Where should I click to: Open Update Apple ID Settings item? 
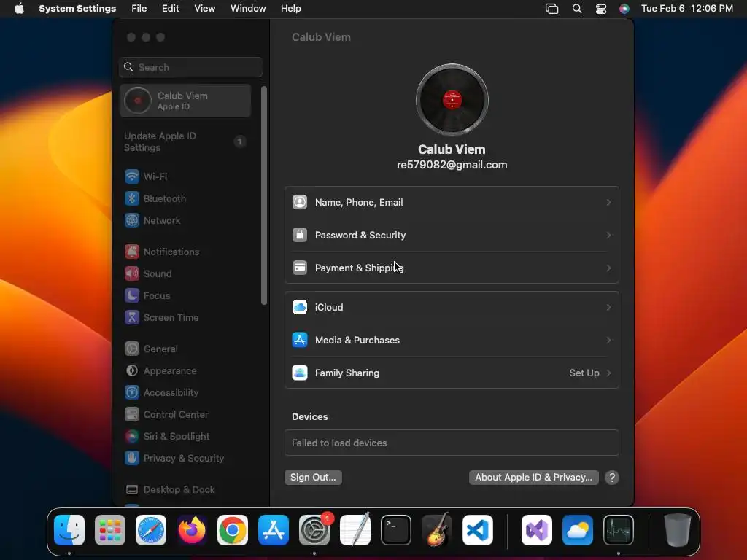185,142
